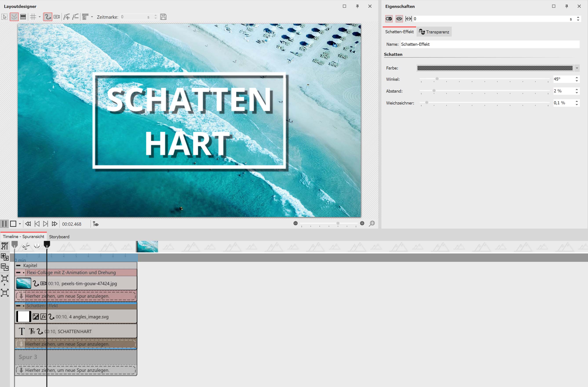Image resolution: width=588 pixels, height=387 pixels.
Task: Toggle the playhead-follow eye icon beside the timecode
Action: pyautogui.click(x=96, y=224)
